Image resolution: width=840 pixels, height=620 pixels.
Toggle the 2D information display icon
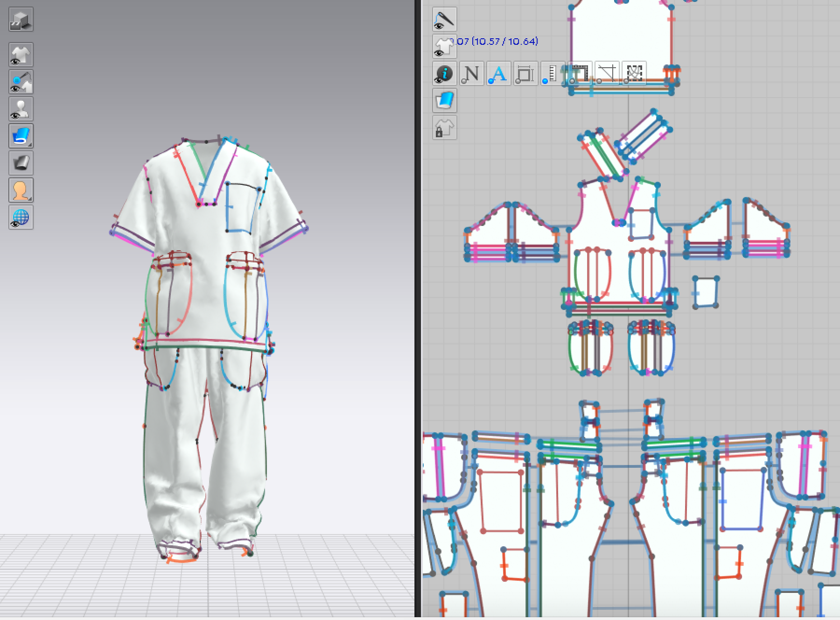(x=445, y=73)
